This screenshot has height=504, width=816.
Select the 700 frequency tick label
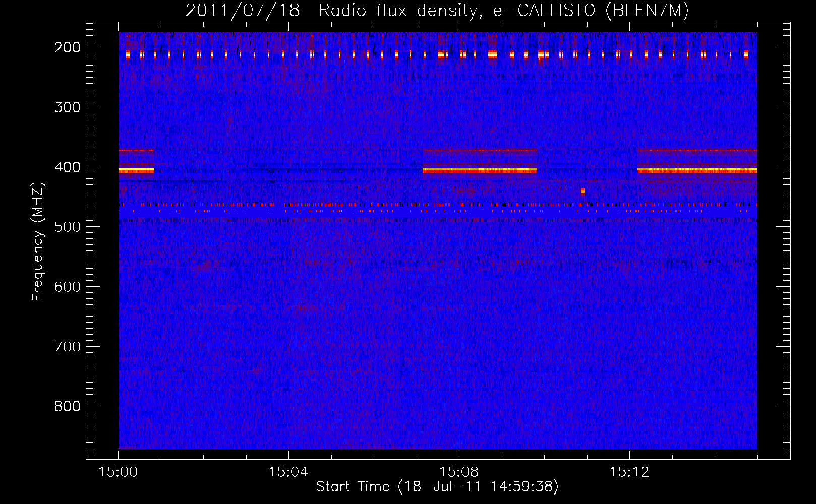tap(68, 347)
